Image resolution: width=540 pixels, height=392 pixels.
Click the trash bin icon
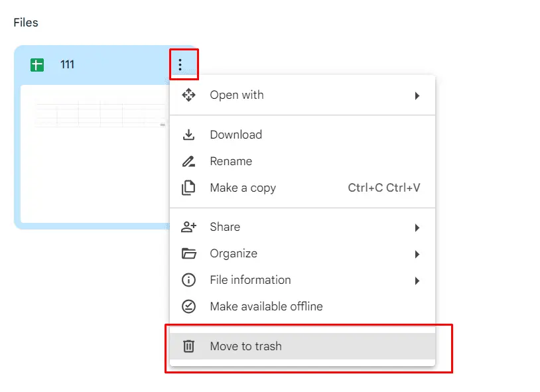(188, 346)
